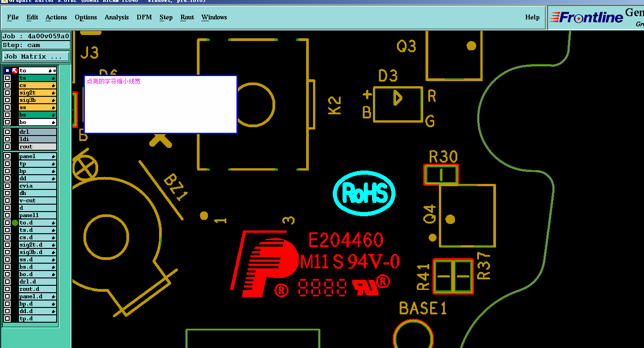The width and height of the screenshot is (644, 348).
Task: Open the File menu
Action: point(13,17)
